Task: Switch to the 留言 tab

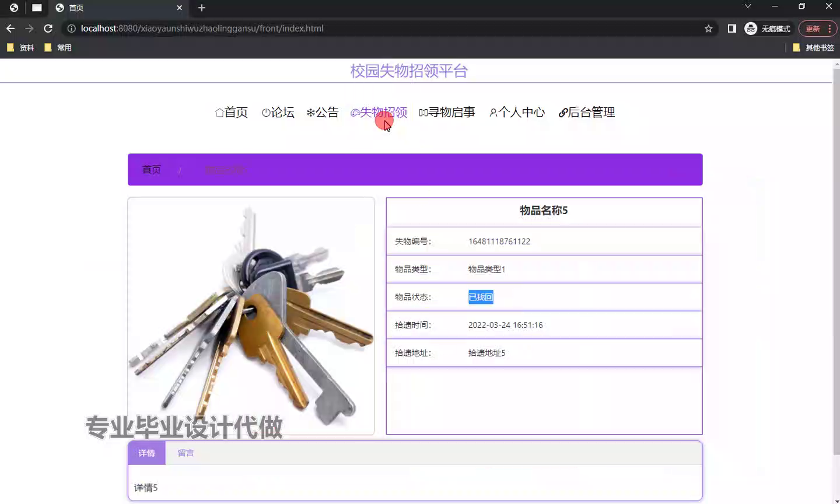Action: [x=185, y=453]
